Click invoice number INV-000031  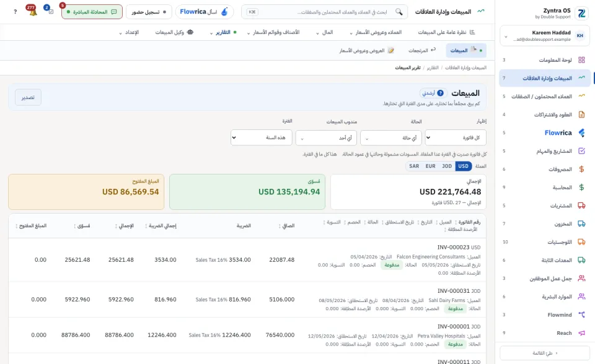(x=454, y=291)
